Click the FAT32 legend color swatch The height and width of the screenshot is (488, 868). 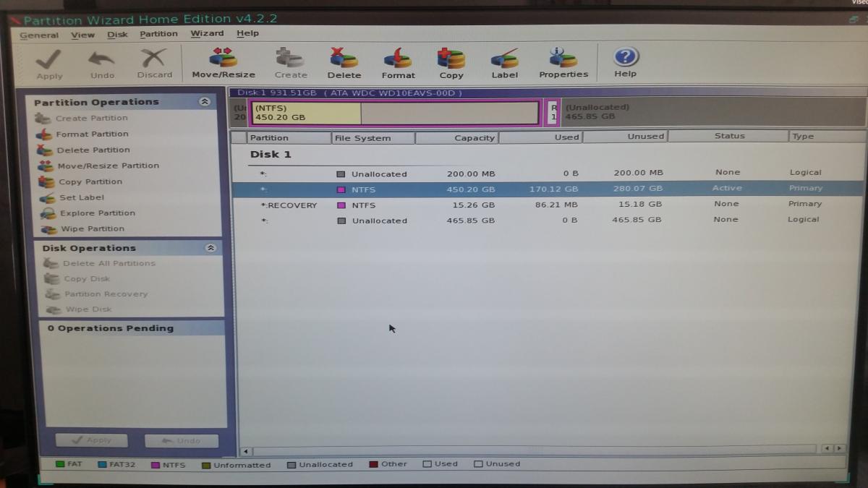(x=102, y=465)
